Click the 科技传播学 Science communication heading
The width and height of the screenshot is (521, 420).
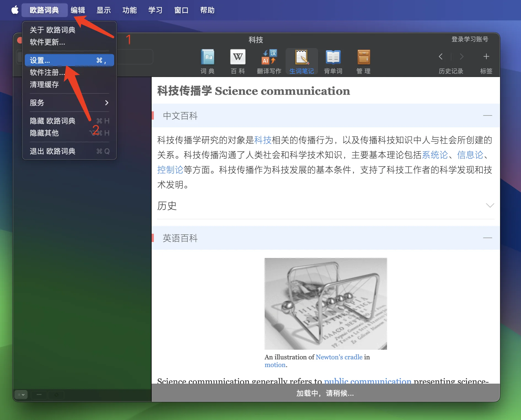coord(254,91)
